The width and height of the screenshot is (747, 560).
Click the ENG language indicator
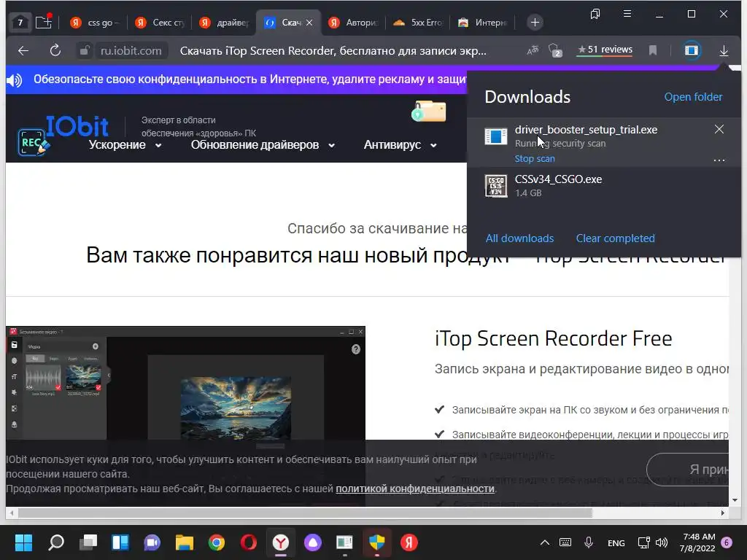(x=616, y=542)
